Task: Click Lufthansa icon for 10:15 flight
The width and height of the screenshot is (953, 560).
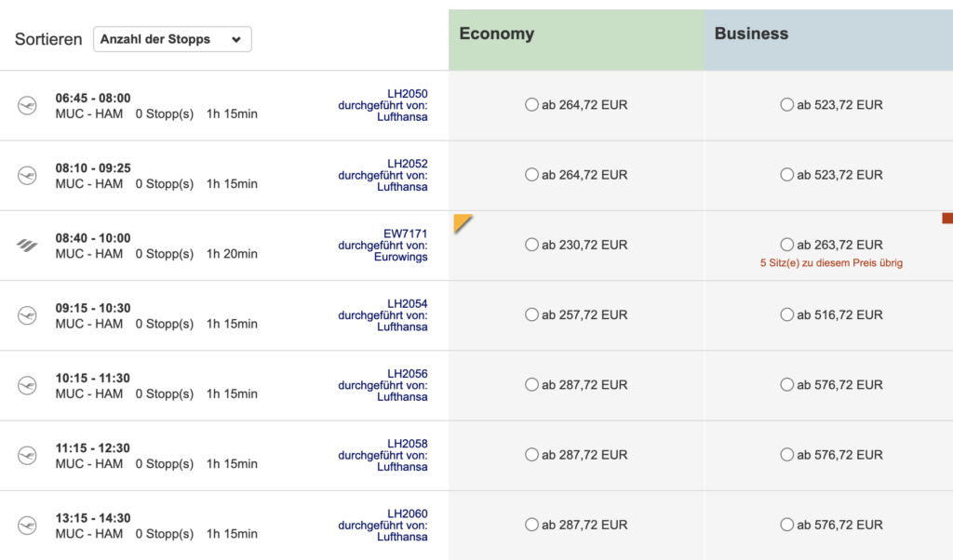Action: click(x=27, y=385)
